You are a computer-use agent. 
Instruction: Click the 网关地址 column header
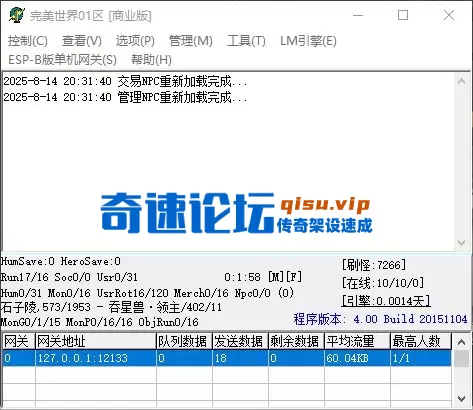[96, 341]
